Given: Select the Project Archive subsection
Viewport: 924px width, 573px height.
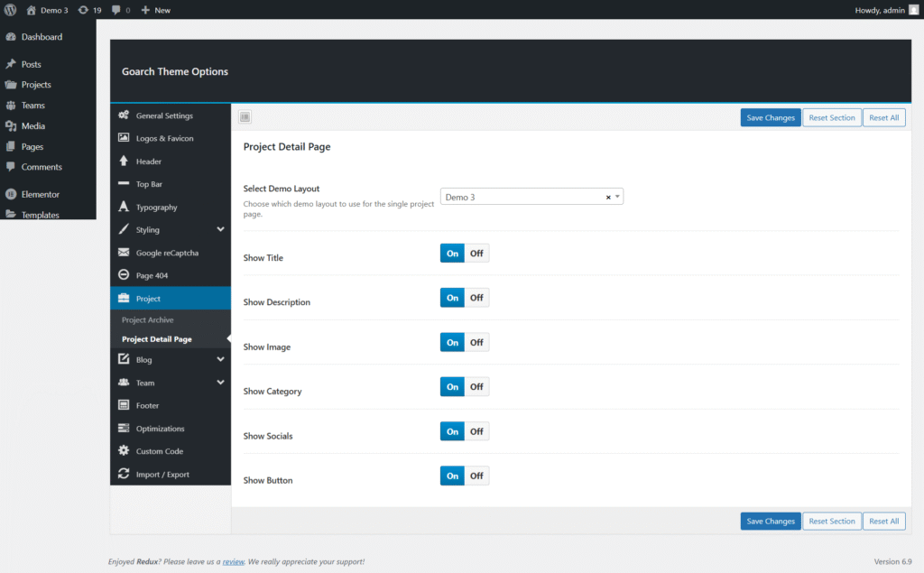Looking at the screenshot, I should 147,319.
